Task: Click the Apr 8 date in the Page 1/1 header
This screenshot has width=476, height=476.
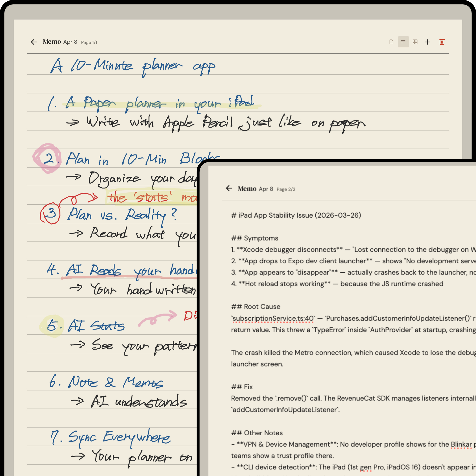Action: pyautogui.click(x=70, y=42)
